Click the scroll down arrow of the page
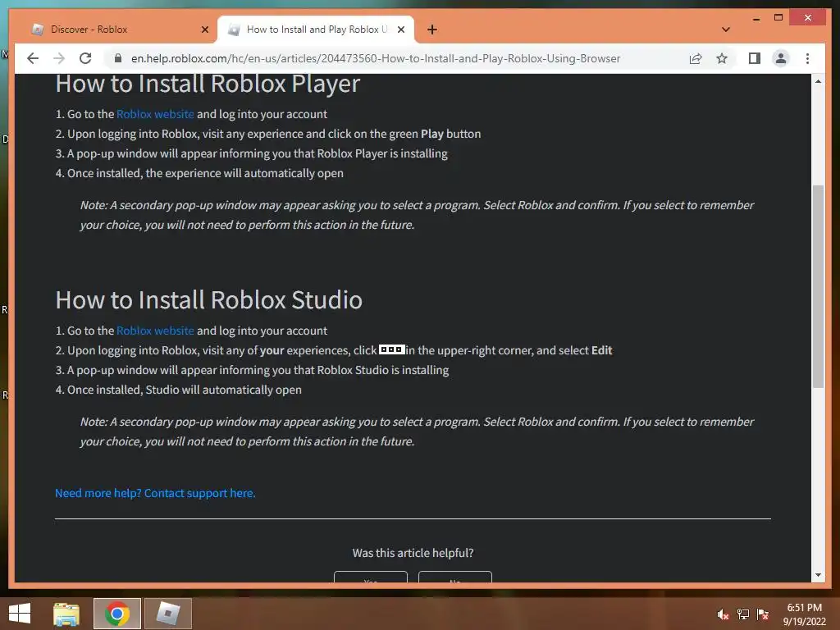The width and height of the screenshot is (840, 630). coord(818,575)
